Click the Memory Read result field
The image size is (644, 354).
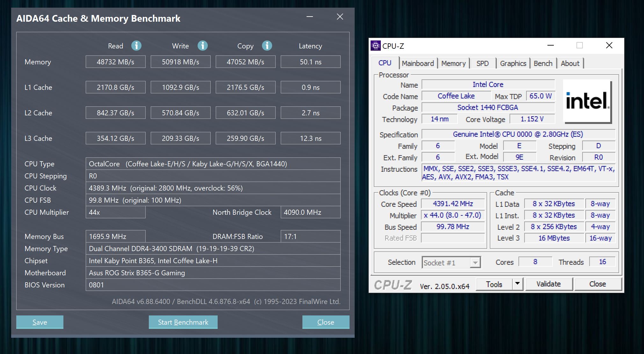(x=115, y=62)
